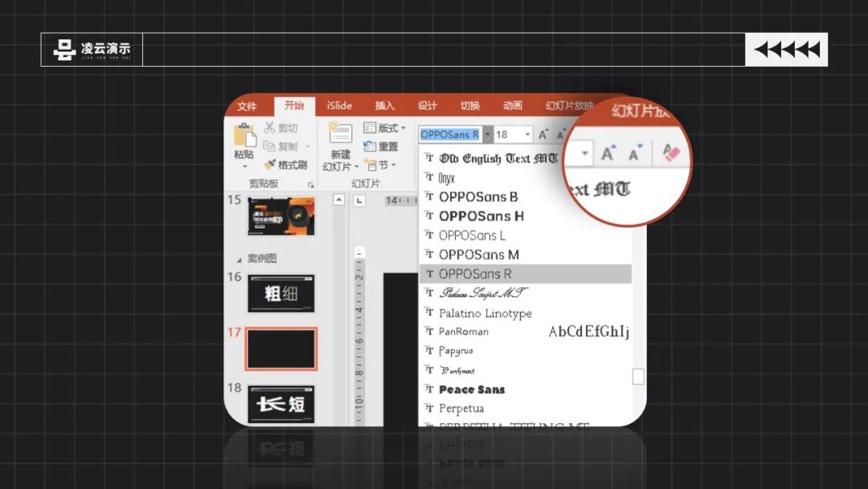
Task: Open the font name dropdown arrow
Action: pyautogui.click(x=487, y=134)
